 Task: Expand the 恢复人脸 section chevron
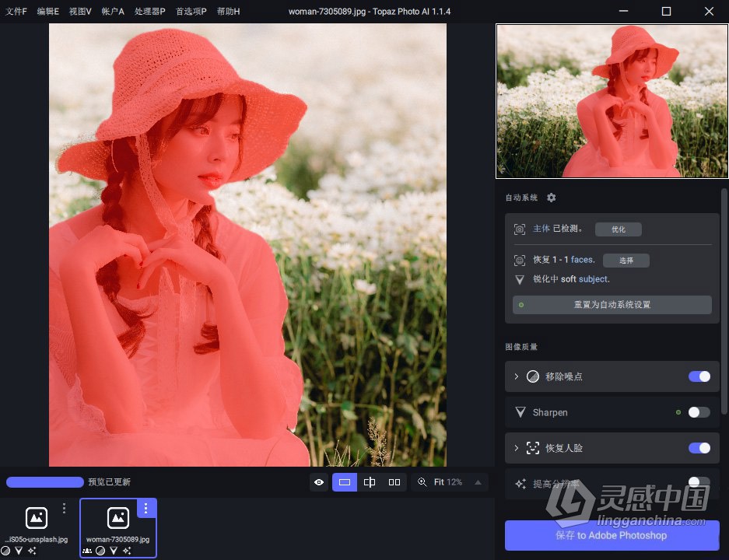click(x=516, y=448)
